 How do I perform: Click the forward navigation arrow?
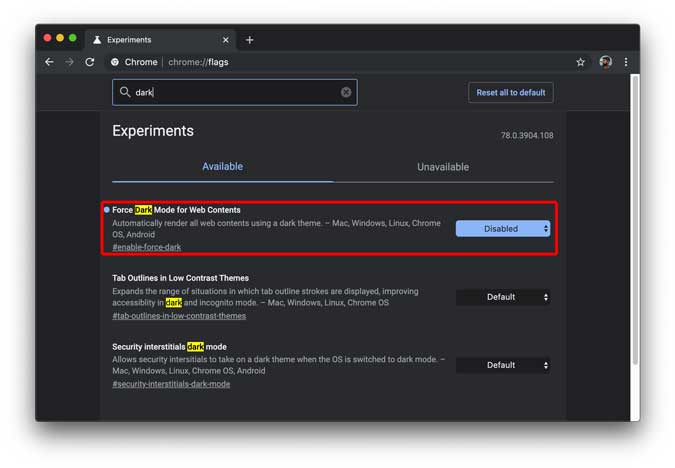point(69,62)
